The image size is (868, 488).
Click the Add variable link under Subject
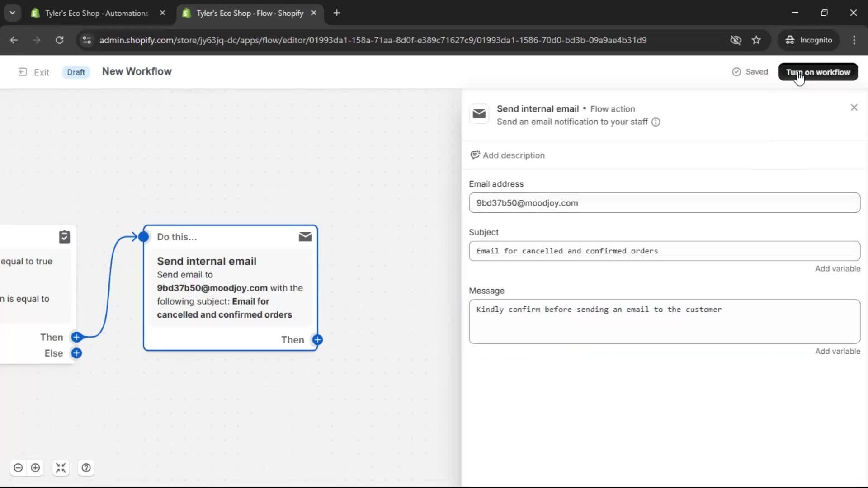(837, 268)
